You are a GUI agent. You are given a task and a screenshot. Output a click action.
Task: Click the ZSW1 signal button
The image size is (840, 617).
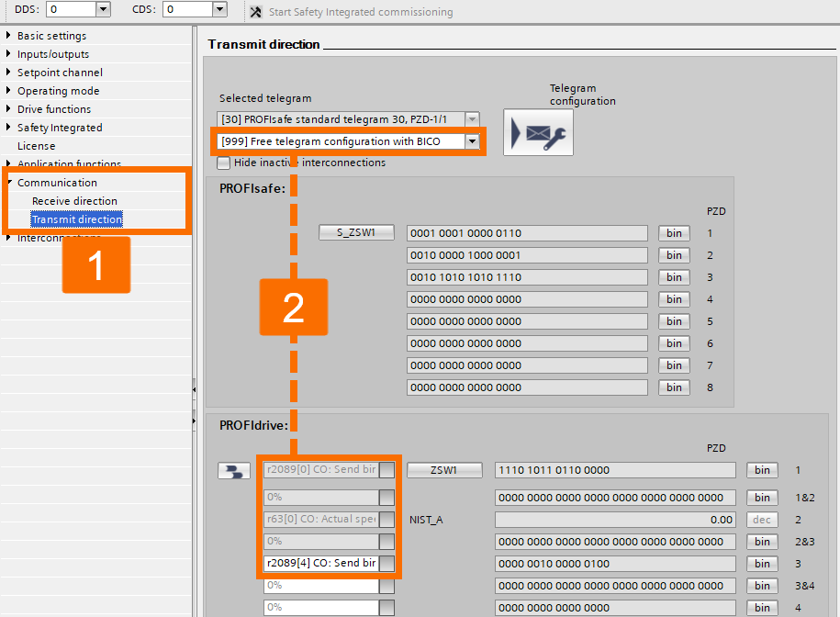(x=444, y=469)
